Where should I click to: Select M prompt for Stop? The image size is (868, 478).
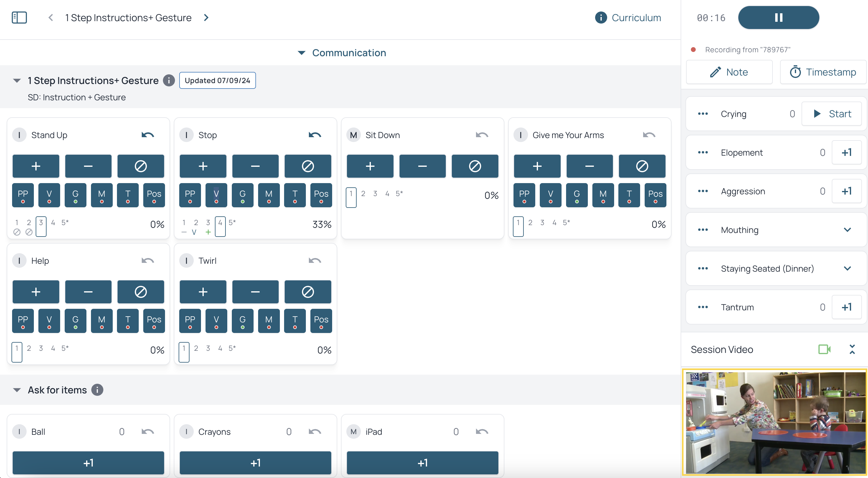point(269,195)
